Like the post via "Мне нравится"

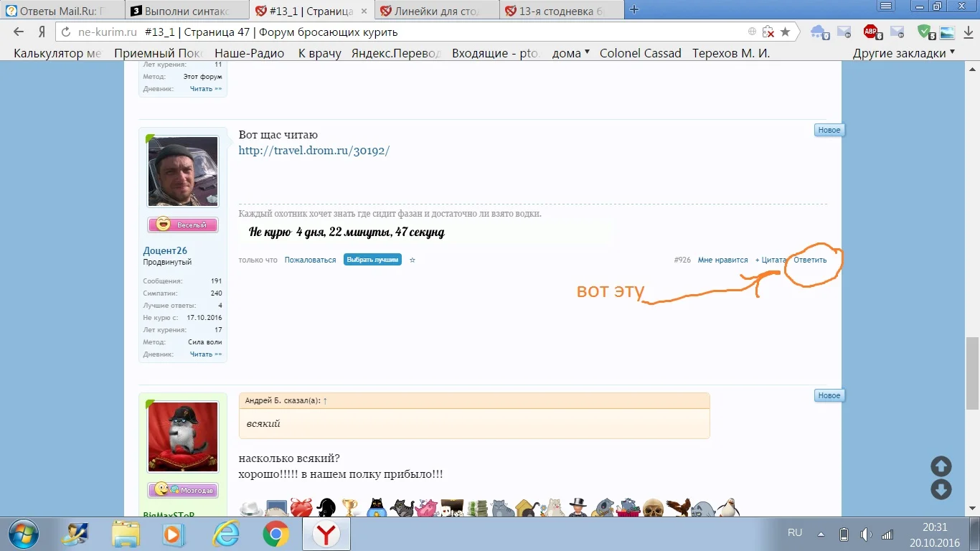coord(722,260)
